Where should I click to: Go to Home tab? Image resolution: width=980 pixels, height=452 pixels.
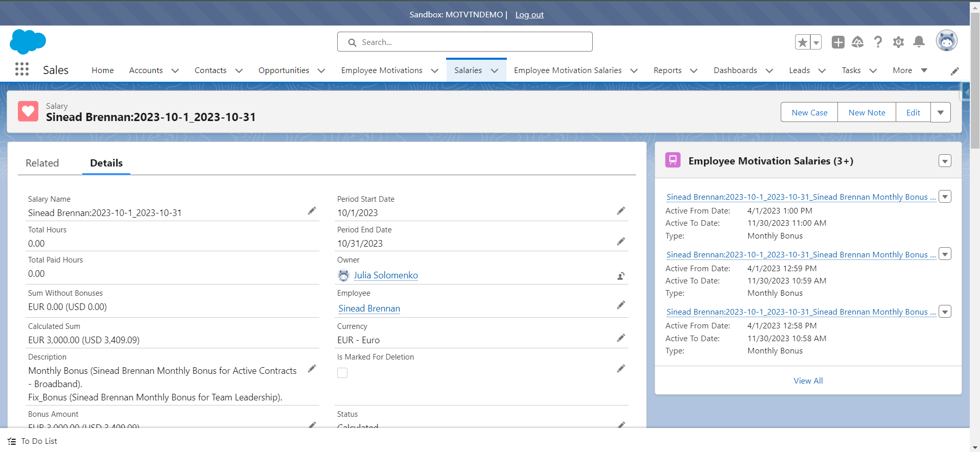click(x=103, y=70)
